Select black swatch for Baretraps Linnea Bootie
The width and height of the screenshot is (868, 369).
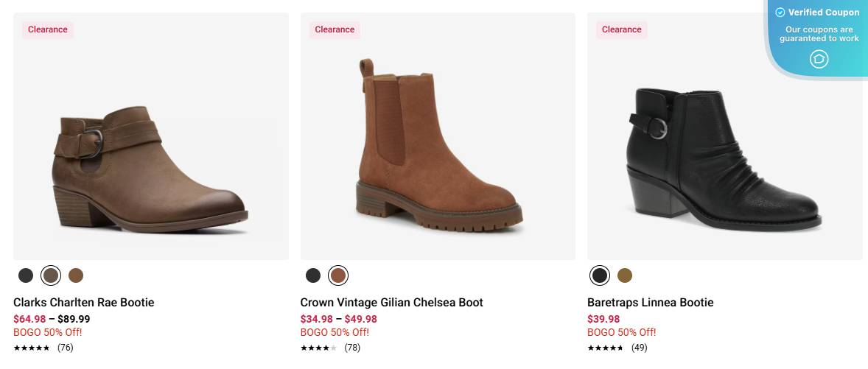tap(600, 275)
